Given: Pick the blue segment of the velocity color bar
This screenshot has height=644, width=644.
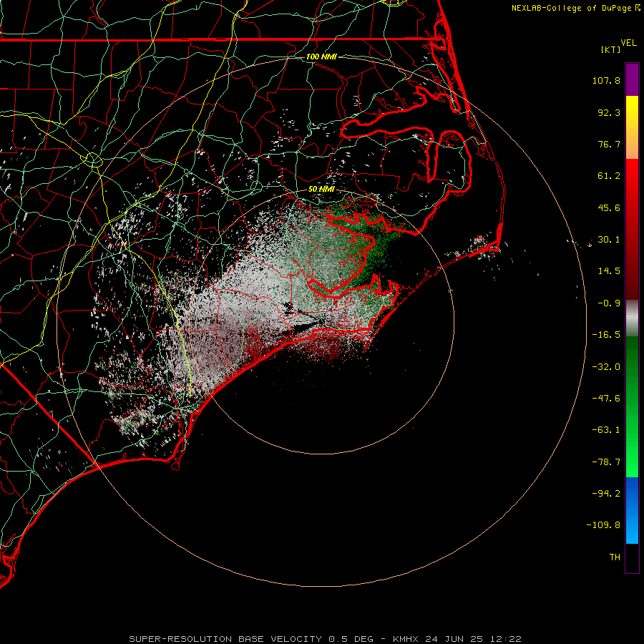Looking at the screenshot, I should pyautogui.click(x=632, y=510).
